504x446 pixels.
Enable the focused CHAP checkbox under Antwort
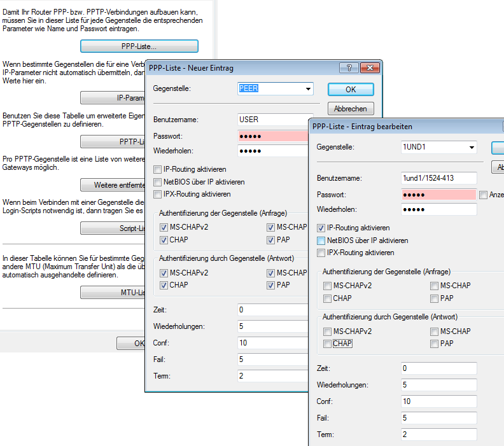pos(328,344)
